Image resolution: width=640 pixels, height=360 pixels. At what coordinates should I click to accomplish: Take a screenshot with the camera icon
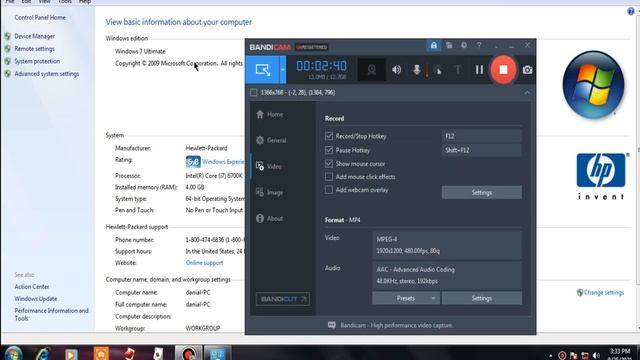527,70
